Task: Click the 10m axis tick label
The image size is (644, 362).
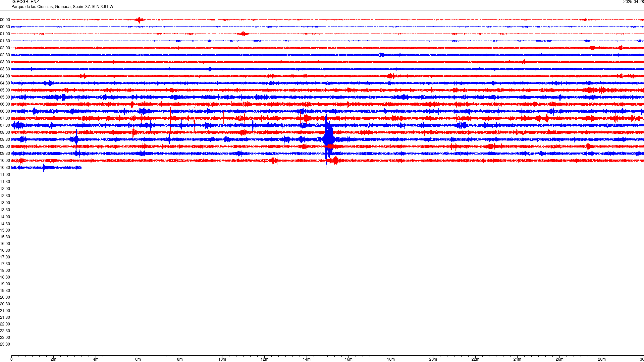Action: click(x=222, y=359)
